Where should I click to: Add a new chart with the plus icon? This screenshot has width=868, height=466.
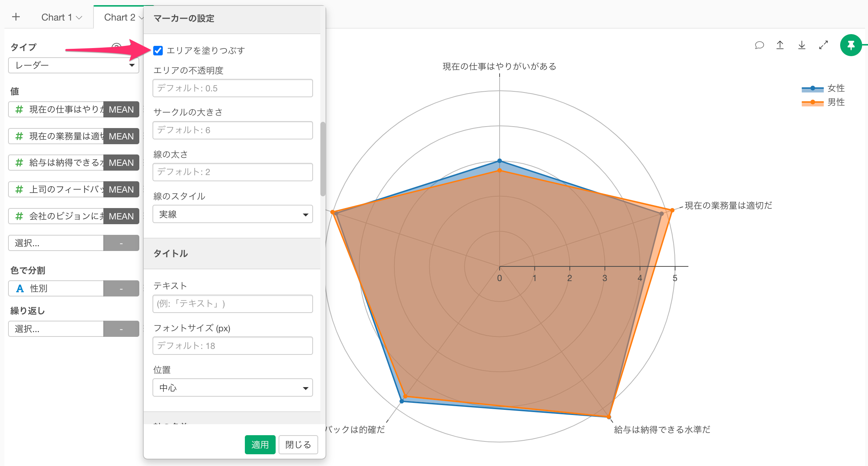[16, 17]
